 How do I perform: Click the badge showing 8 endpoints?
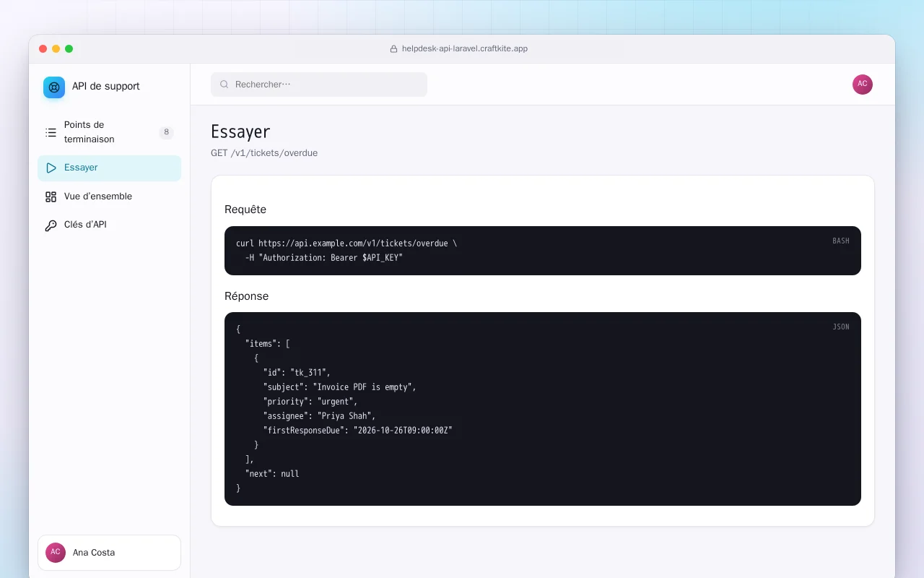click(x=166, y=132)
